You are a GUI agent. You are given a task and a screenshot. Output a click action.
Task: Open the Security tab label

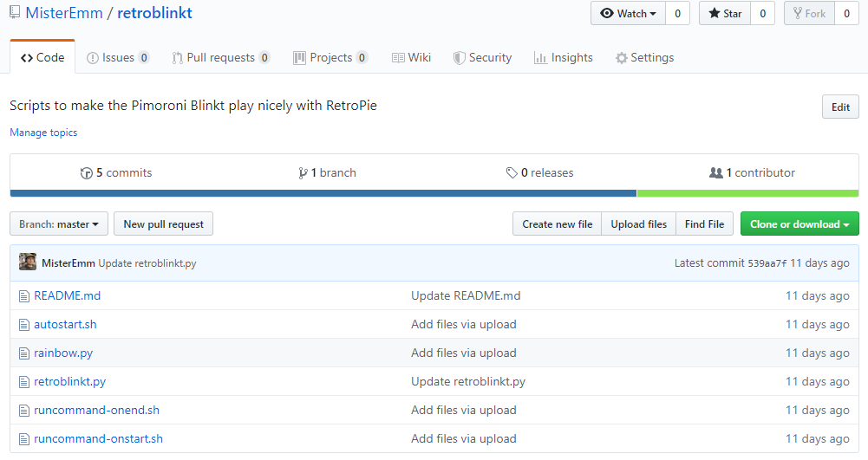coord(491,57)
